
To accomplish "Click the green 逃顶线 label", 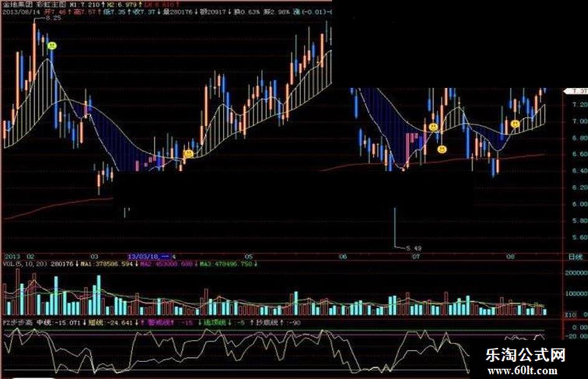I will (x=215, y=323).
